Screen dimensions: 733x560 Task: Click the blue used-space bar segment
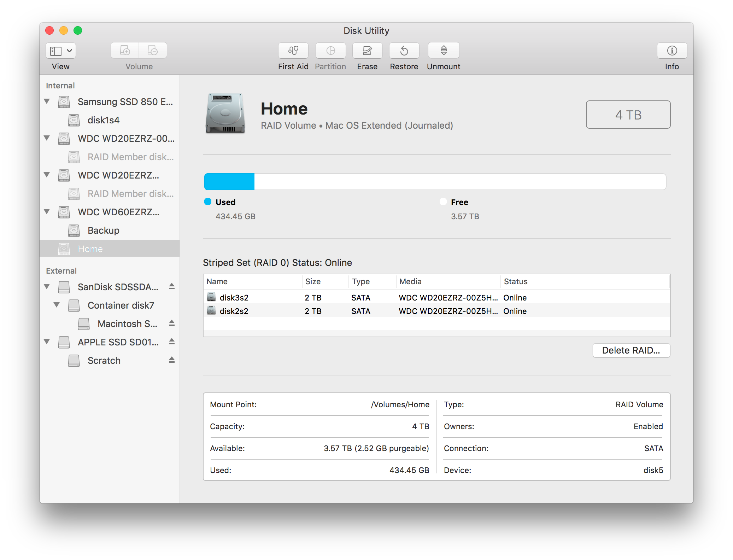pyautogui.click(x=229, y=182)
